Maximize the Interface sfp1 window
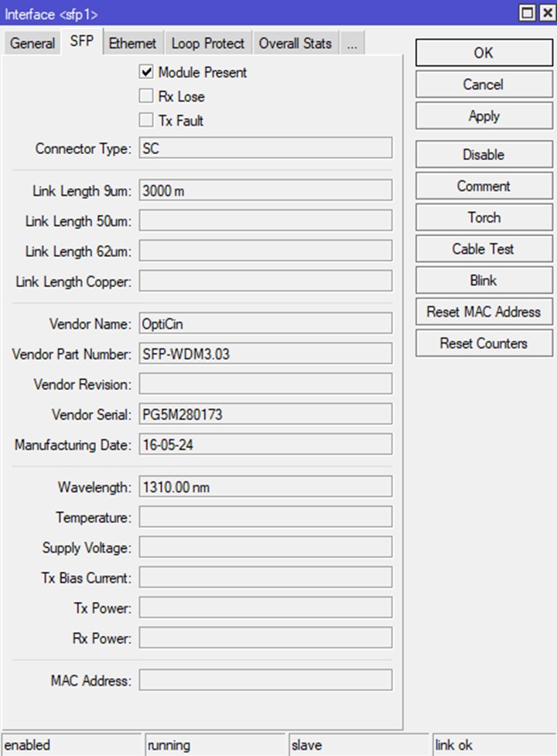This screenshot has width=557, height=756. pos(528,12)
